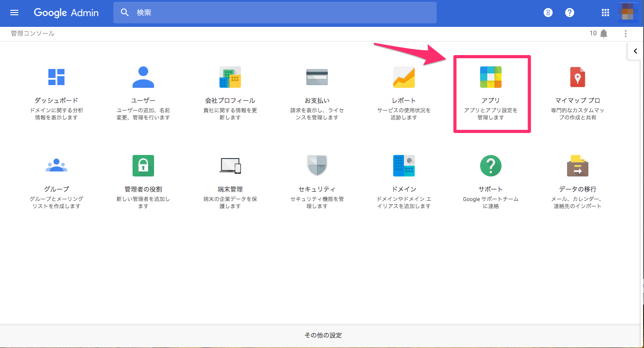Click the グループ title text
This screenshot has height=348, width=644.
(x=56, y=189)
